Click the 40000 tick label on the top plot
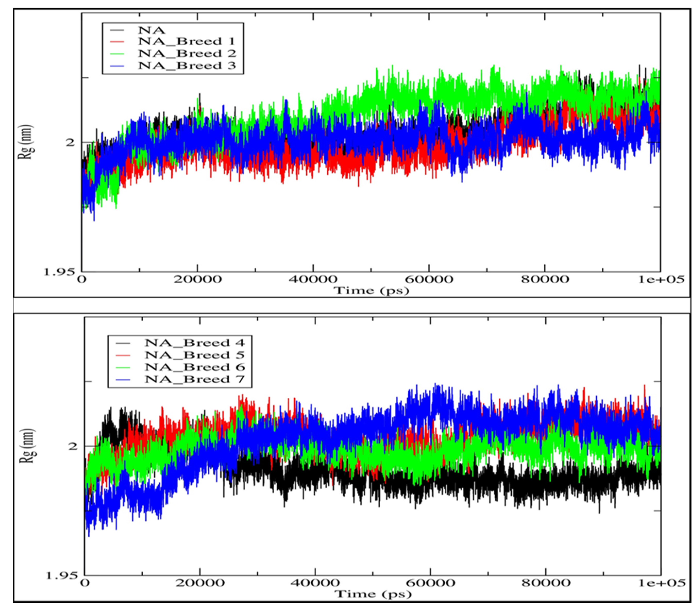 coord(313,280)
